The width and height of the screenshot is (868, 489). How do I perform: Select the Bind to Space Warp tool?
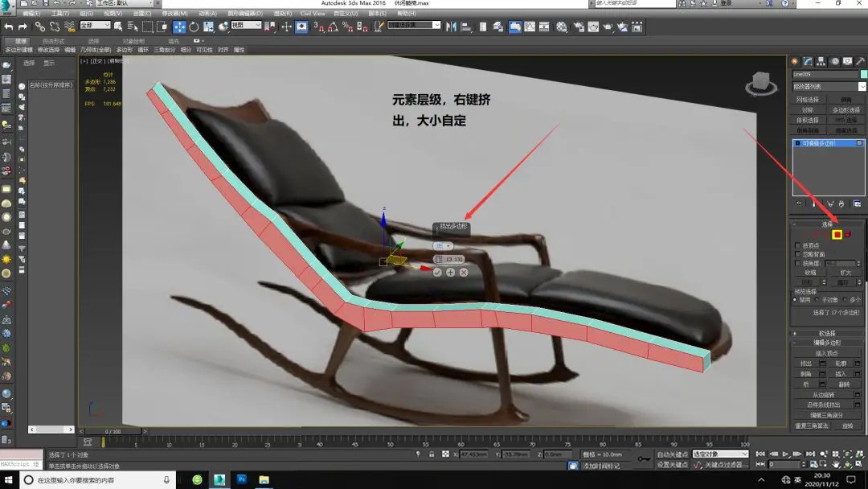click(x=69, y=26)
